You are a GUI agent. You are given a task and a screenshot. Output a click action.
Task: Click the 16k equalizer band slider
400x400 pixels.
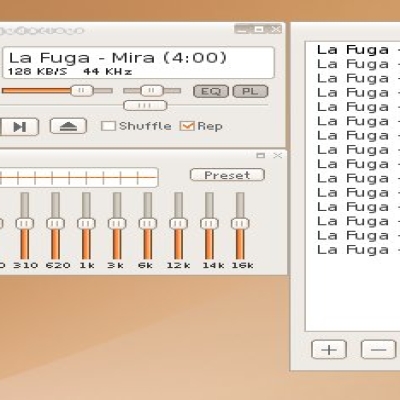coord(240,226)
